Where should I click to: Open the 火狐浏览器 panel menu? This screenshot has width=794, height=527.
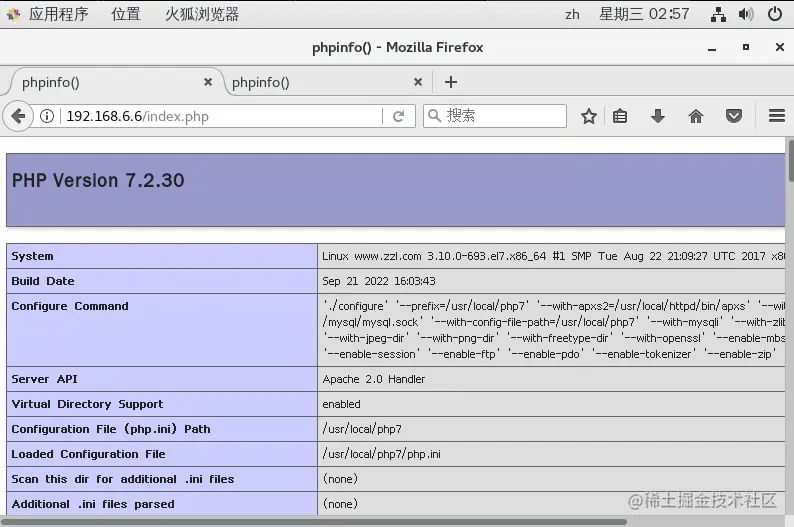click(202, 14)
